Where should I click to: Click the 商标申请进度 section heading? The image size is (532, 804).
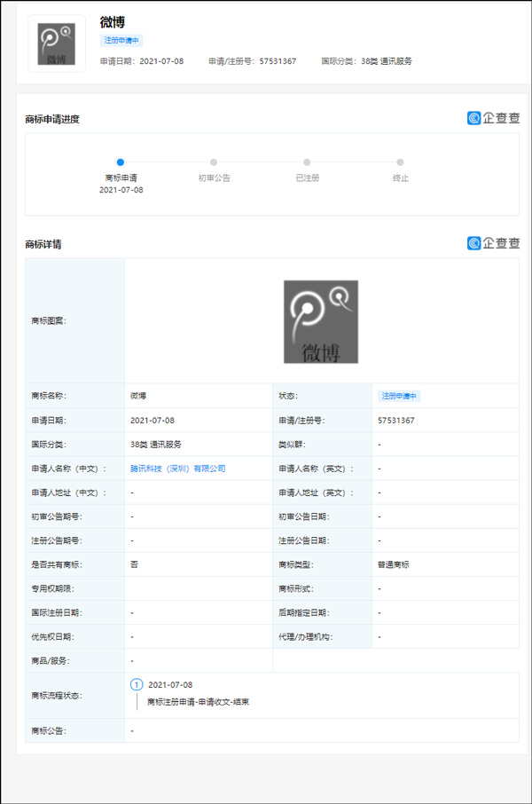52,119
